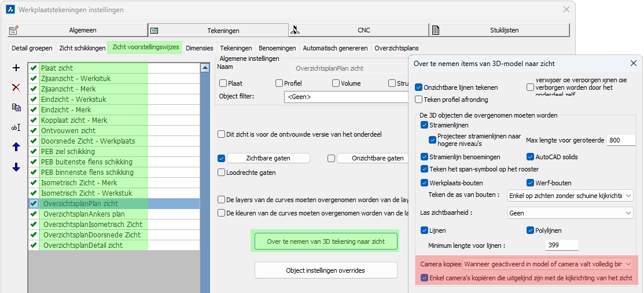Click the rename (ab|) icon
Image resolution: width=644 pixels, height=293 pixels.
coord(16,127)
